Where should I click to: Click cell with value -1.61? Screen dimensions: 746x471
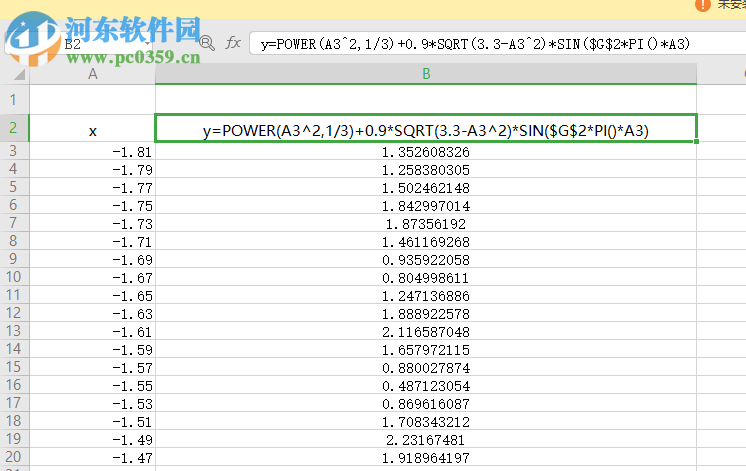(x=92, y=332)
